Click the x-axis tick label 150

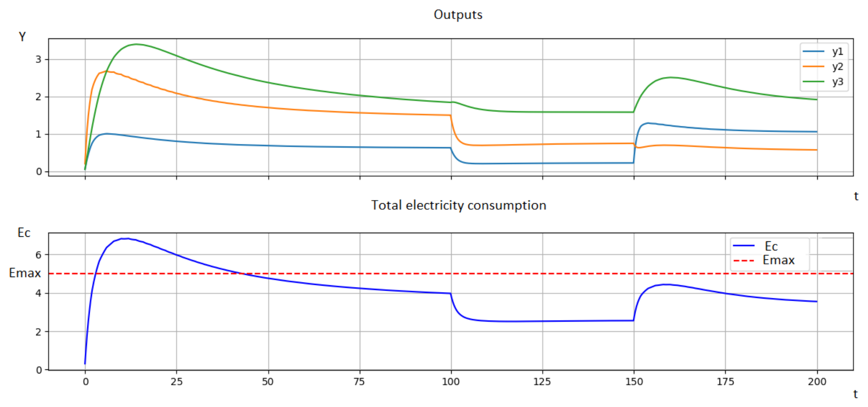pos(634,382)
